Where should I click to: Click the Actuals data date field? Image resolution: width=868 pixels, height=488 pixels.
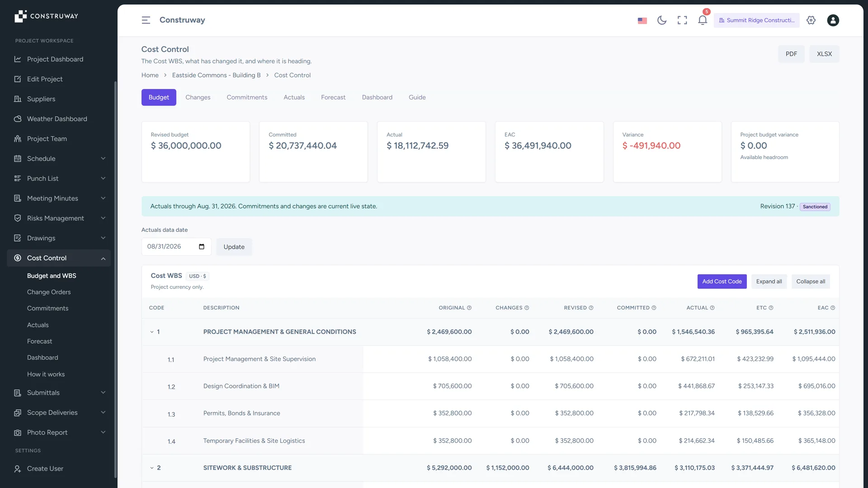pyautogui.click(x=176, y=247)
